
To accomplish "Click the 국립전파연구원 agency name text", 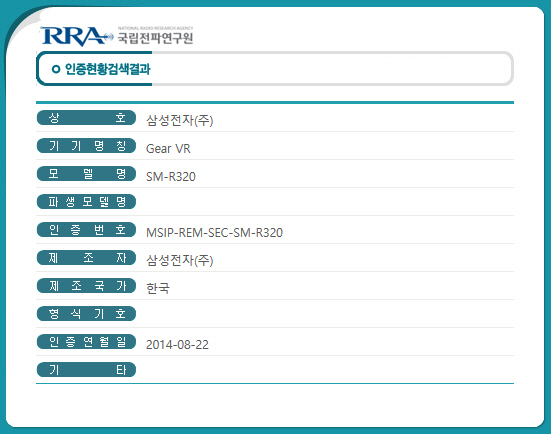I will (155, 38).
